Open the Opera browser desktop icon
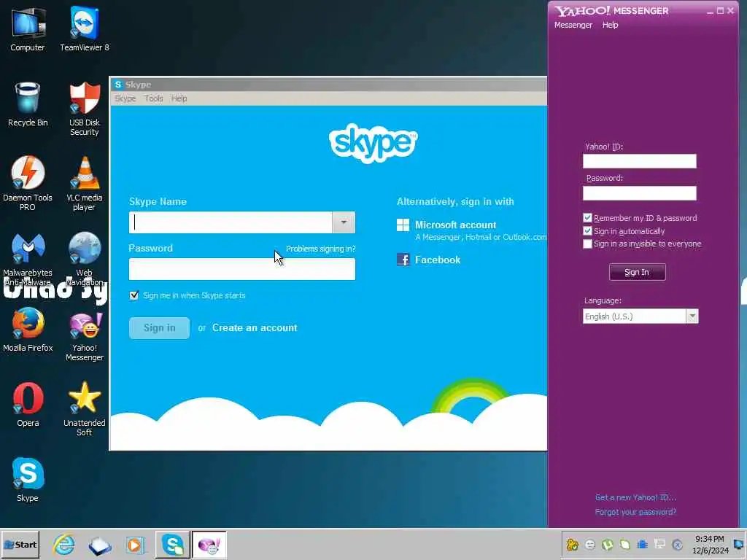747x560 pixels. coord(28,405)
